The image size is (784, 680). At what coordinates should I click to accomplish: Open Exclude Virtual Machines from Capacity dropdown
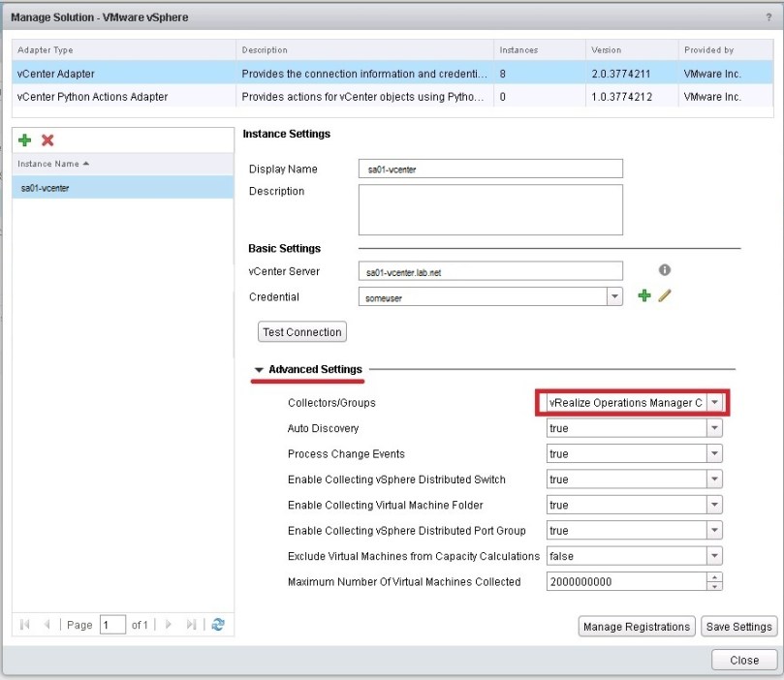click(714, 556)
